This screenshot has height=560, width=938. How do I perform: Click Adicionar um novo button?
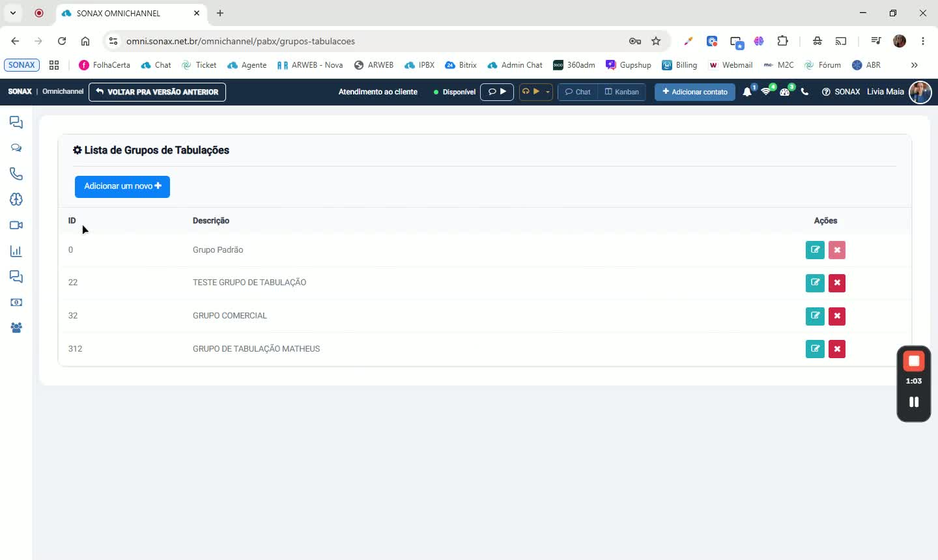point(122,186)
